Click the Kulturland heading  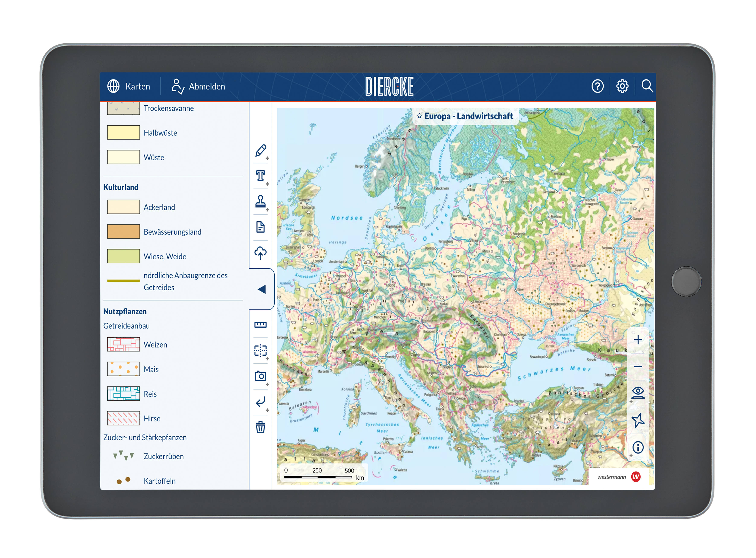point(121,187)
